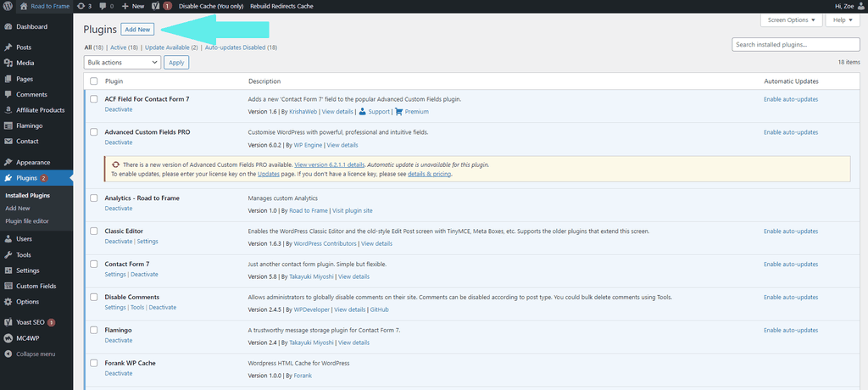
Task: Tick the Classic Editor plugin checkbox
Action: 94,231
